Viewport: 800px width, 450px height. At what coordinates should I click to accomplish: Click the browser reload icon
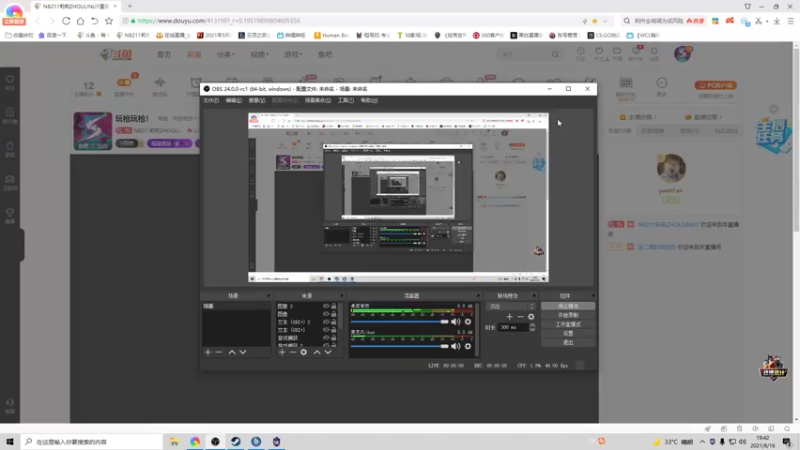pos(66,21)
